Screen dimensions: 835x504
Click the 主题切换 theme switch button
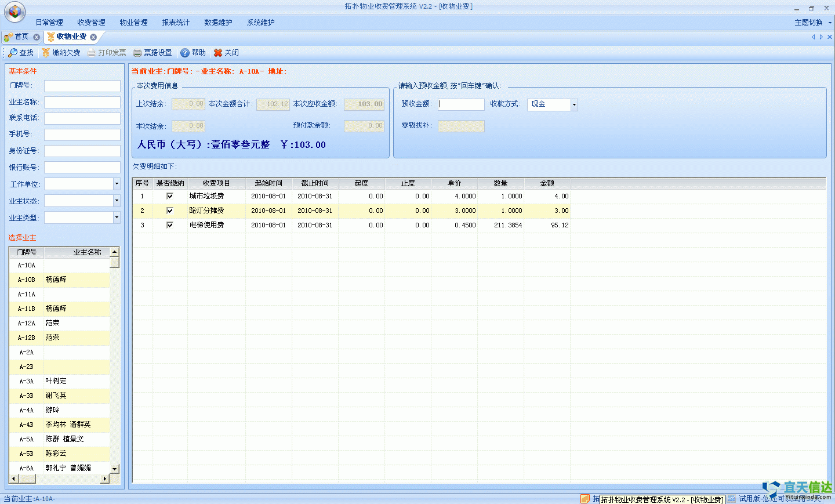tap(812, 23)
